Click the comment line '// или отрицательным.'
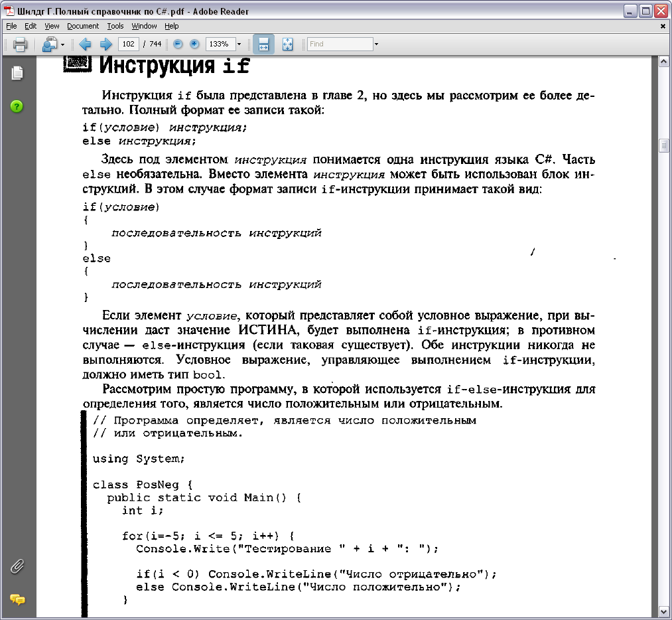 (168, 433)
